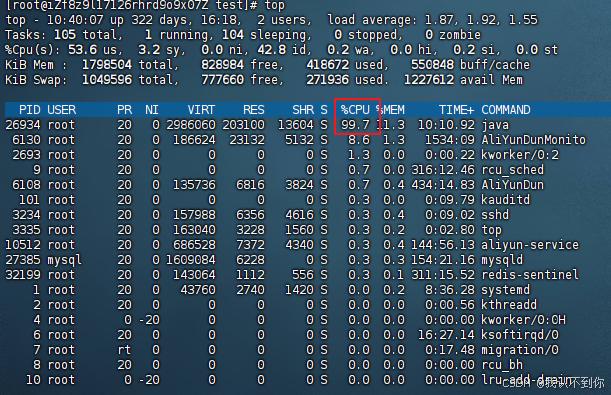Click PID 10512 cell
This screenshot has height=395, width=611.
(x=23, y=245)
